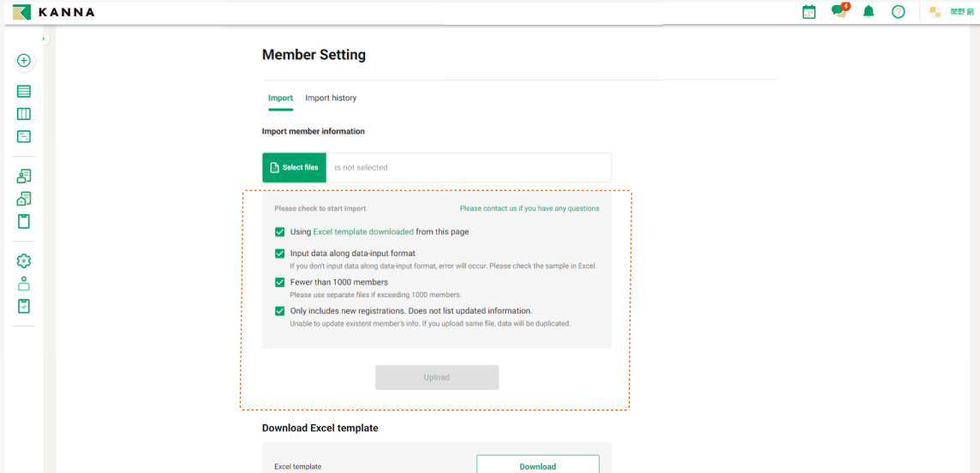This screenshot has width=980, height=473.
Task: Click the clipboard checkmark icon in sidebar
Action: pos(24,306)
